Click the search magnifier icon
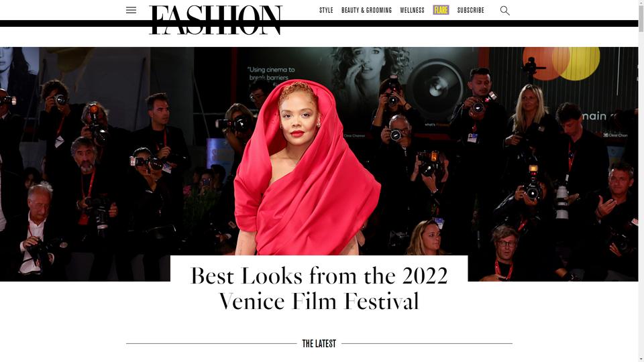Screen dimensions: 644x362 504,11
